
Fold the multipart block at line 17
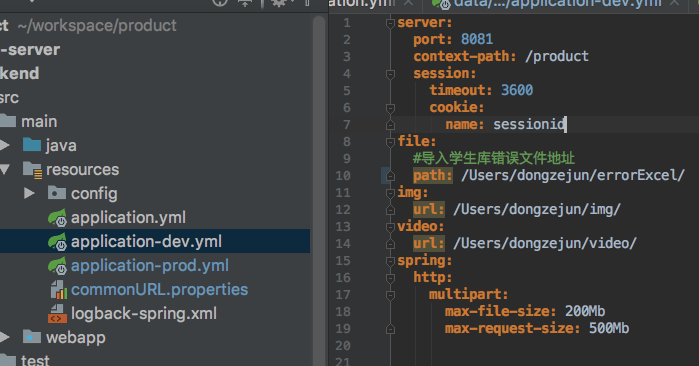coord(390,295)
